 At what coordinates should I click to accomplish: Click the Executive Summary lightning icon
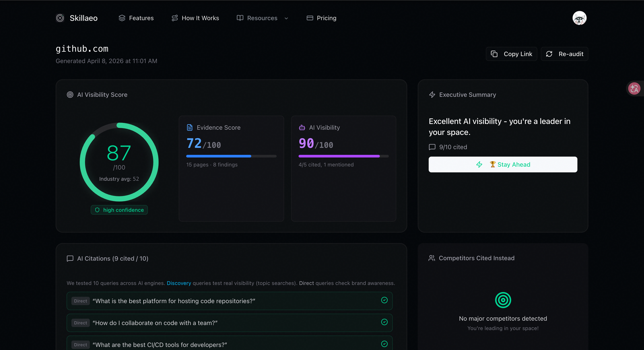coord(432,95)
